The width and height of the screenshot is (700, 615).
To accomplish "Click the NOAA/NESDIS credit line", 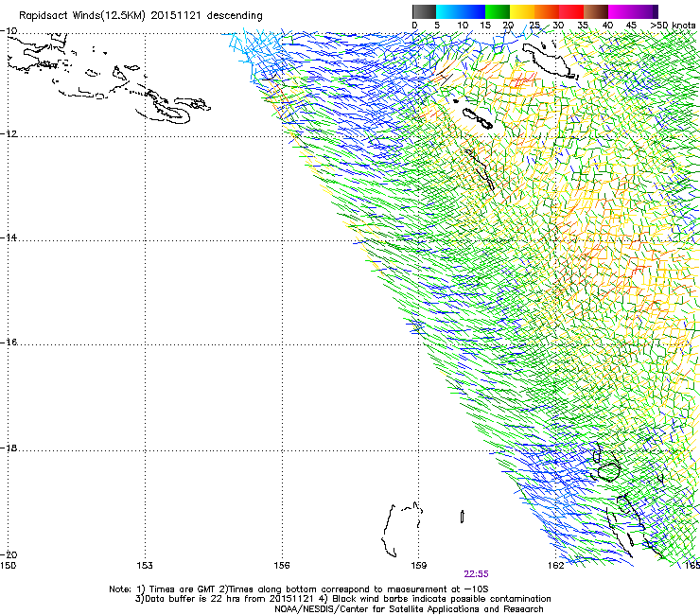I will tap(409, 609).
